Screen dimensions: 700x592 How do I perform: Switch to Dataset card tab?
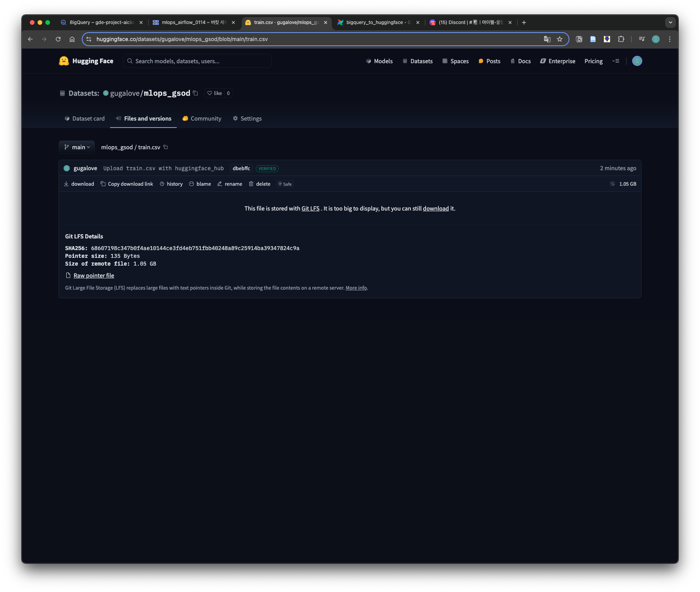(84, 119)
